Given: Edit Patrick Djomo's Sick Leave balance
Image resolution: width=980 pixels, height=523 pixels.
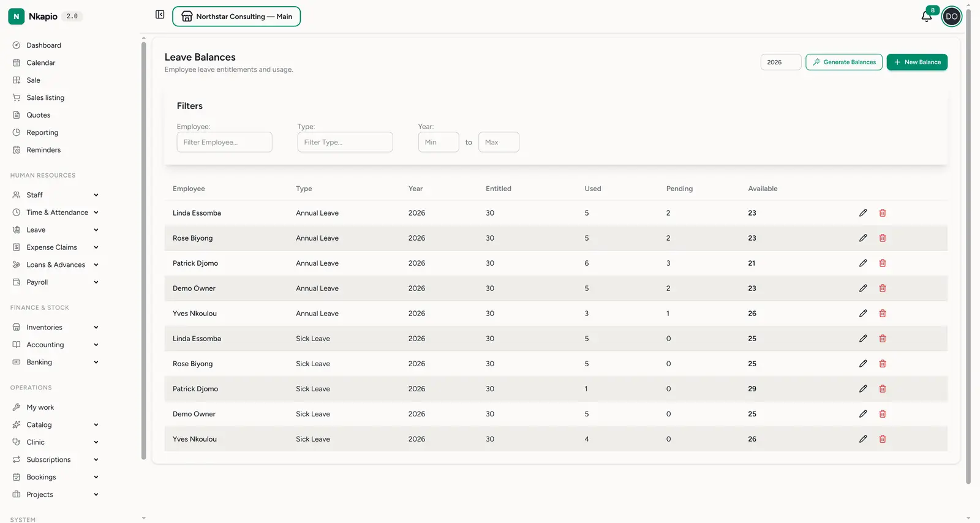Looking at the screenshot, I should tap(863, 389).
